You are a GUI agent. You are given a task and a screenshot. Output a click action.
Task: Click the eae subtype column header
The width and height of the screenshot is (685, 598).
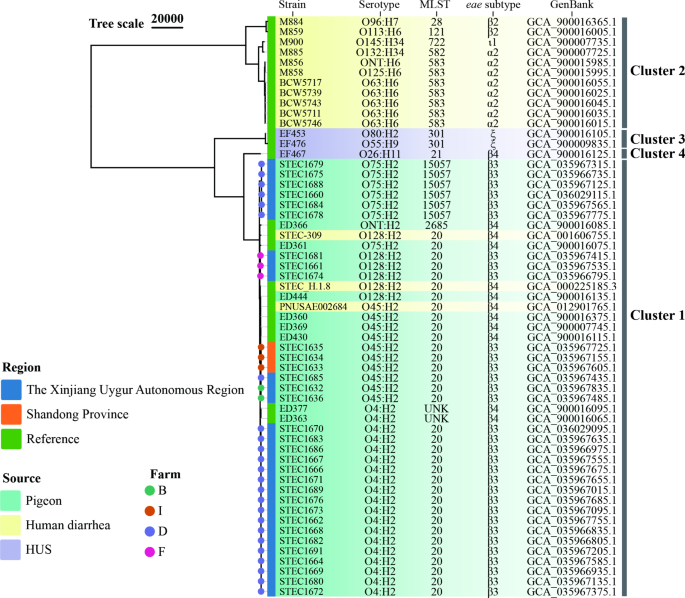(x=493, y=5)
